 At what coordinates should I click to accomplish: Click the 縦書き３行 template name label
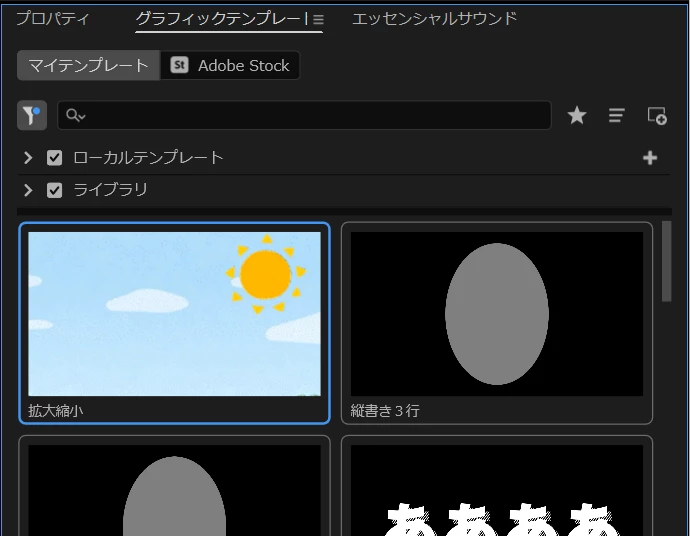tap(385, 411)
